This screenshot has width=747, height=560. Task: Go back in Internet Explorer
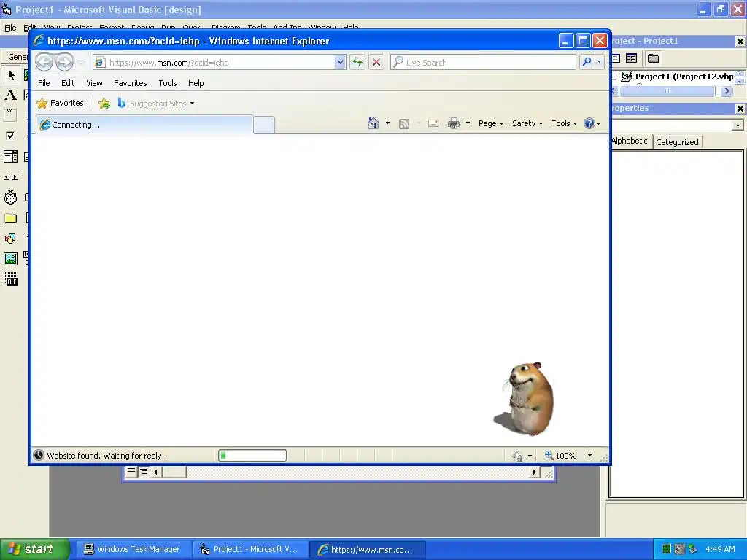click(x=44, y=63)
